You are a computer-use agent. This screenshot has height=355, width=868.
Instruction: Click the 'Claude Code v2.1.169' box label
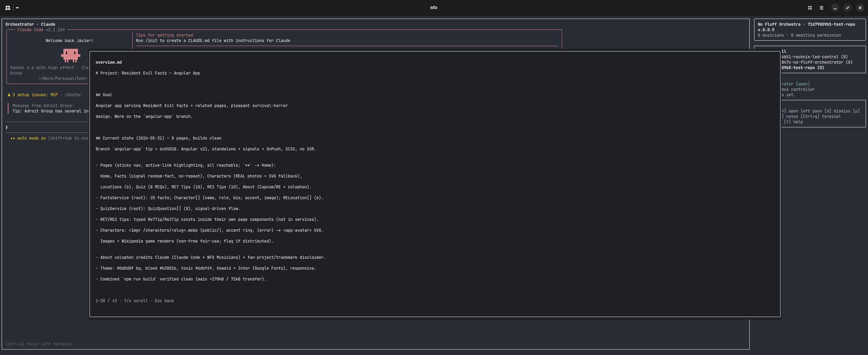(x=41, y=30)
